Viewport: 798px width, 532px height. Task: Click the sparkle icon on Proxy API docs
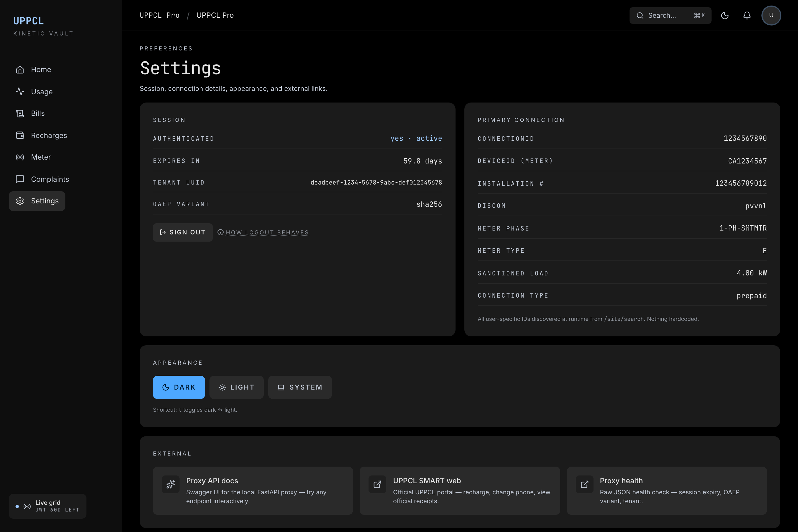171,484
